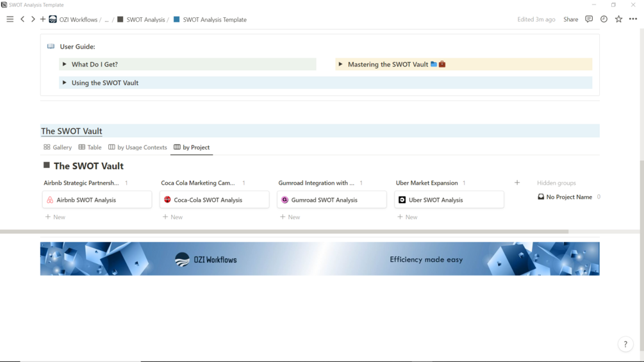The width and height of the screenshot is (644, 362).
Task: Go forward with the right arrow
Action: tap(33, 19)
